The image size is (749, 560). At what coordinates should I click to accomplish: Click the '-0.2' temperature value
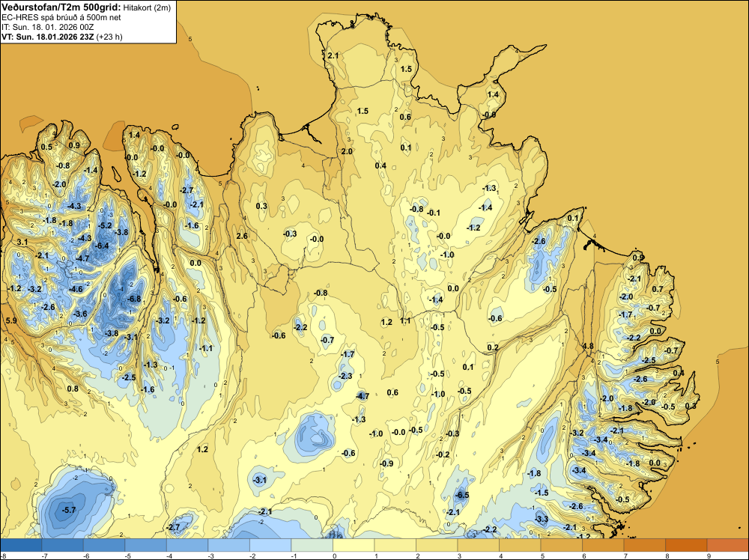pyautogui.click(x=443, y=454)
